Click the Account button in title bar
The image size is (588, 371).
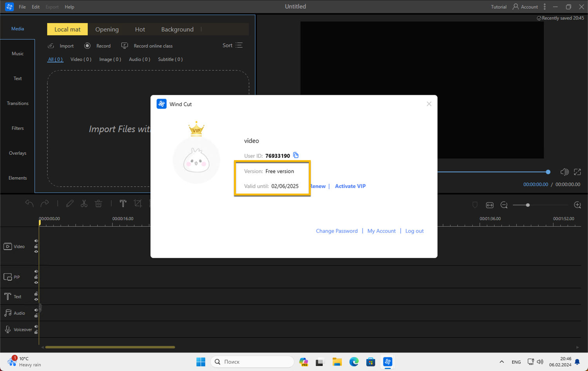(x=525, y=7)
